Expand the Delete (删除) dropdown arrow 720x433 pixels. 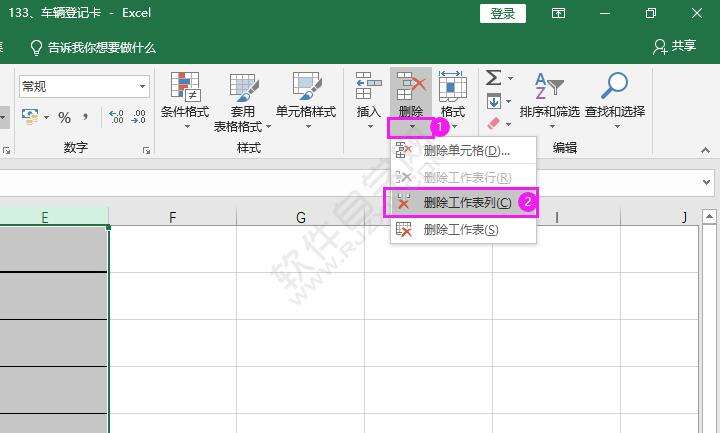(411, 127)
